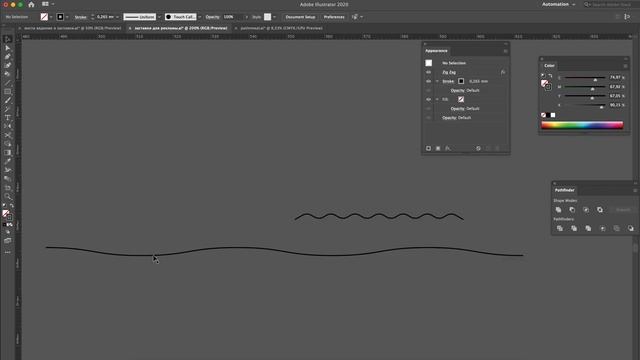
Task: Click Opacity link in control bar
Action: tap(212, 17)
